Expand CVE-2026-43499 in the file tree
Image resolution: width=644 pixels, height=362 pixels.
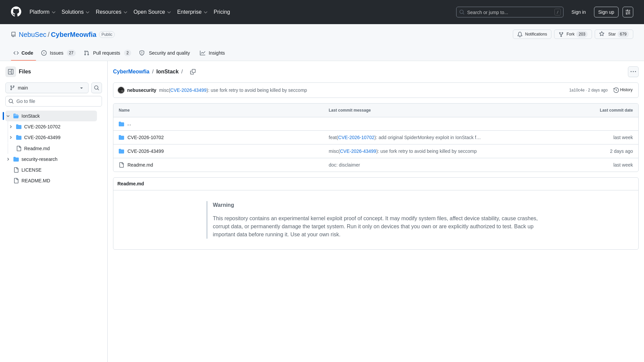coord(11,137)
